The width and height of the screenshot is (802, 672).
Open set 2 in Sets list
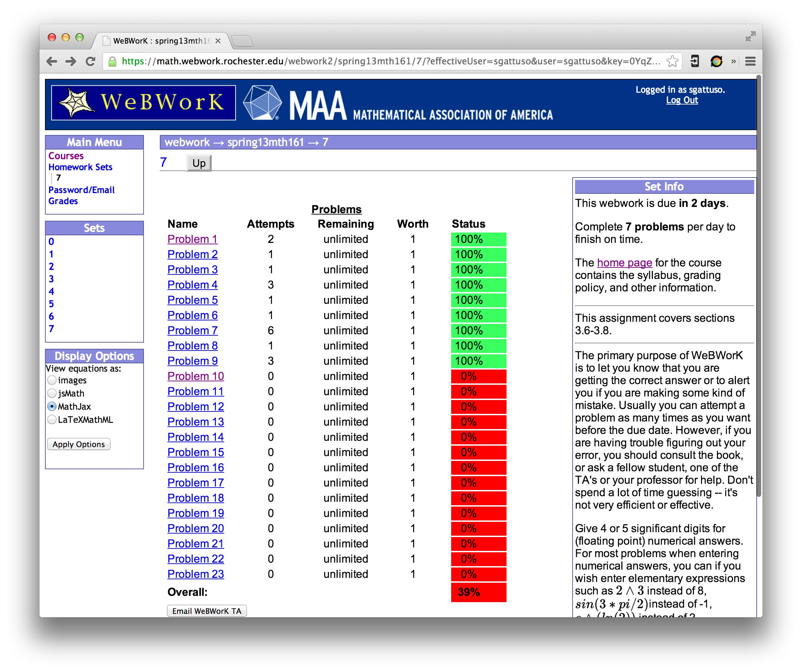[x=51, y=266]
